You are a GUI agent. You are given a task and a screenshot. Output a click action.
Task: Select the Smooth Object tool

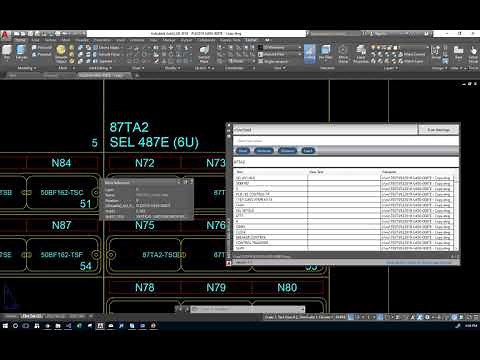click(x=61, y=54)
